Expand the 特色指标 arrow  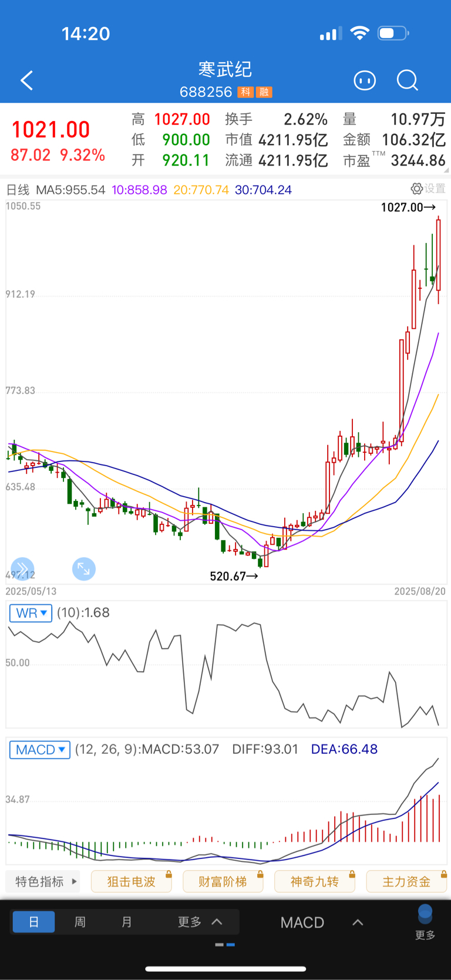[x=75, y=881]
